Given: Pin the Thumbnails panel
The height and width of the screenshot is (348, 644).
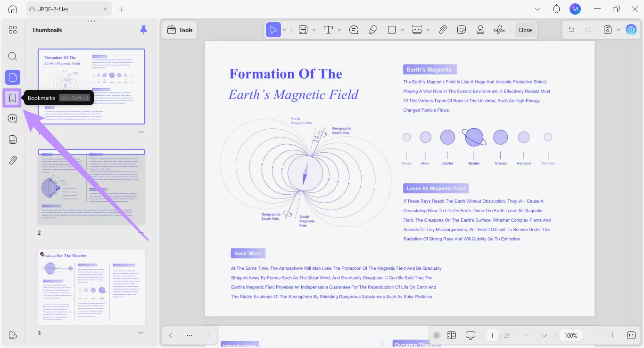Looking at the screenshot, I should (x=144, y=30).
